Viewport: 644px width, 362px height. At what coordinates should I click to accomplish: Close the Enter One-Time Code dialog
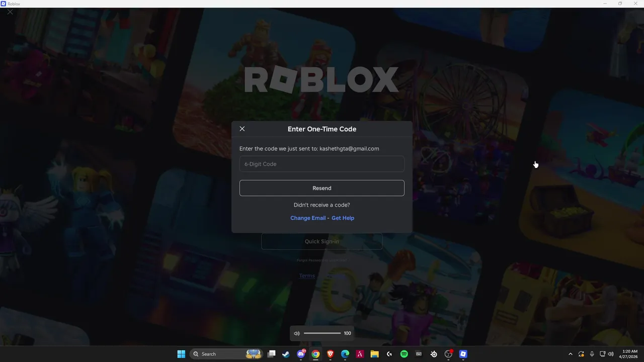[x=242, y=129]
